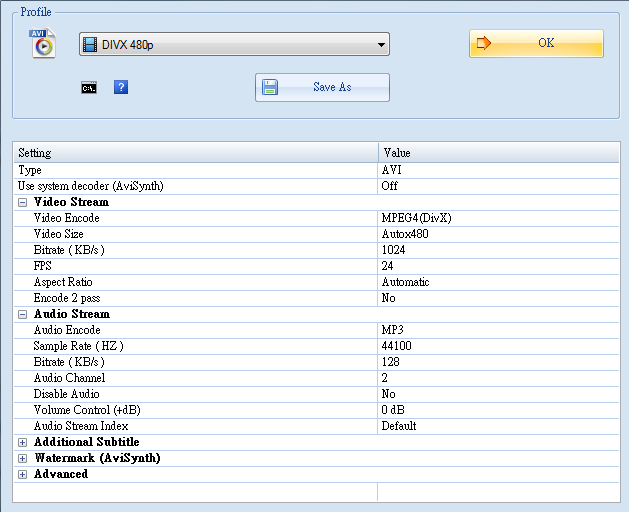Click the Aspect Ratio Automatic value

[500, 282]
